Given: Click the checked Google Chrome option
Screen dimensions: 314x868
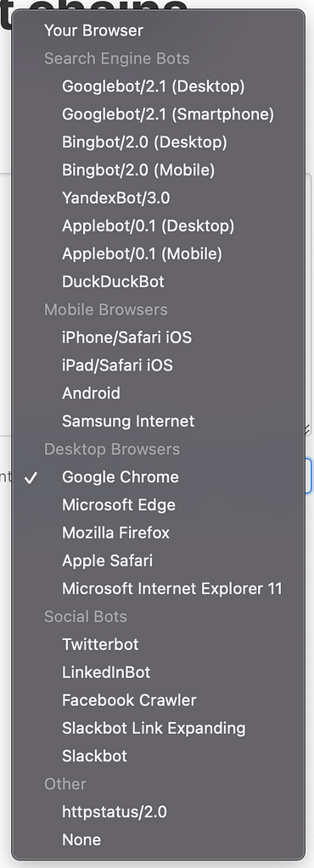Looking at the screenshot, I should tap(159, 477).
